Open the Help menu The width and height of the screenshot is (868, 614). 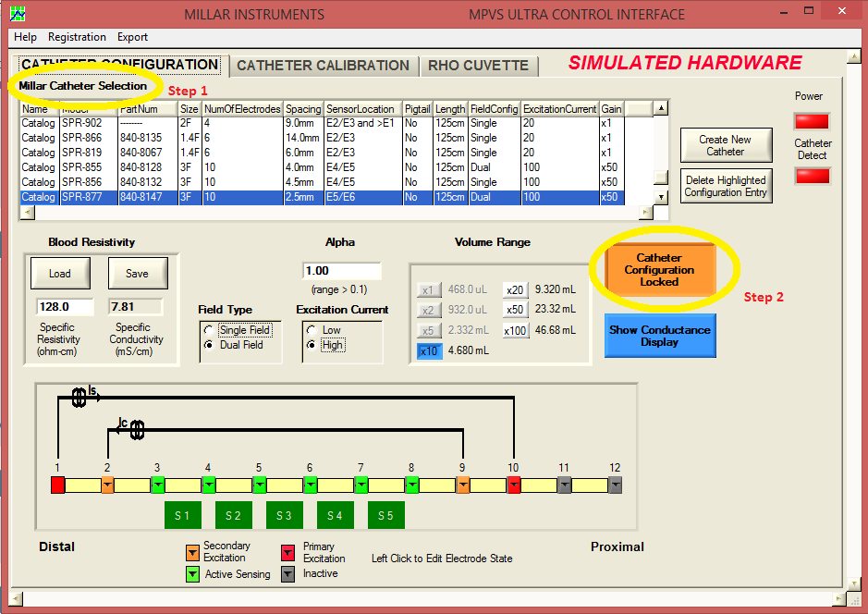pos(26,37)
